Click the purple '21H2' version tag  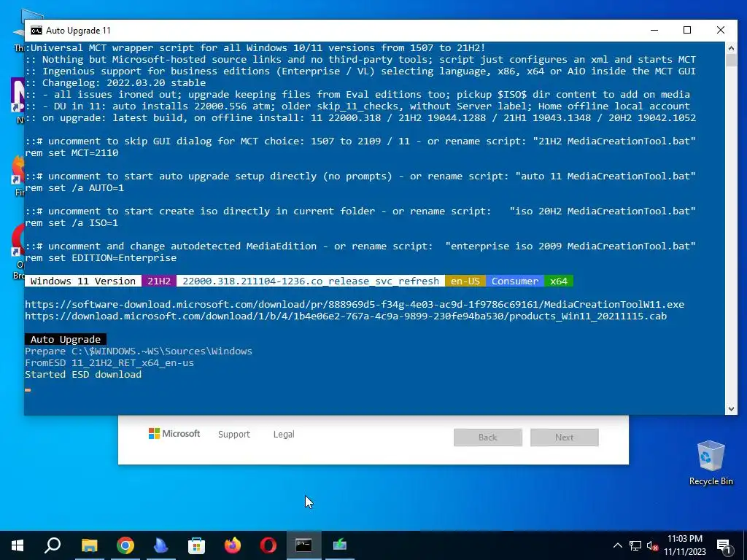point(158,281)
